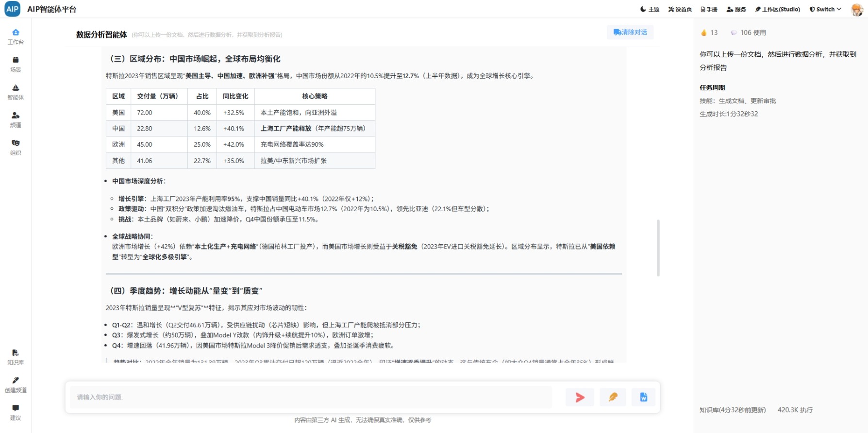The image size is (868, 433).
Task: Click the thumbs-up like icon showing 13
Action: pyautogui.click(x=704, y=33)
